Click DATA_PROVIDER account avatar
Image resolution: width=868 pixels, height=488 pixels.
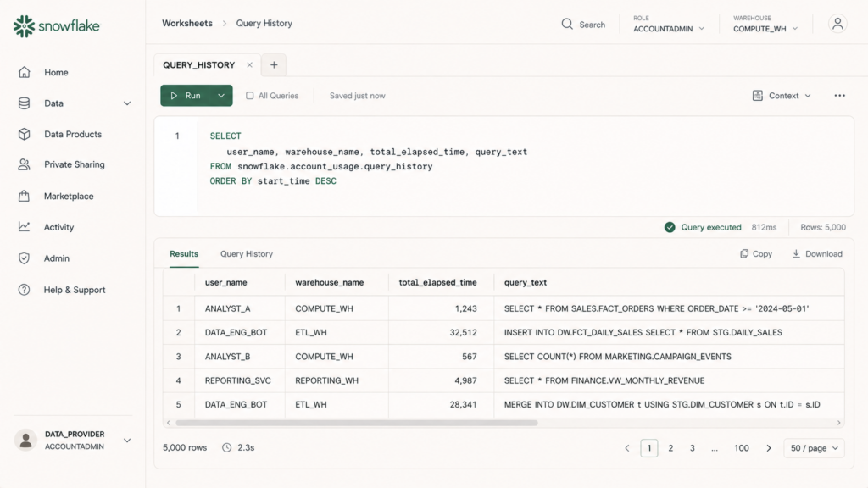tap(25, 441)
